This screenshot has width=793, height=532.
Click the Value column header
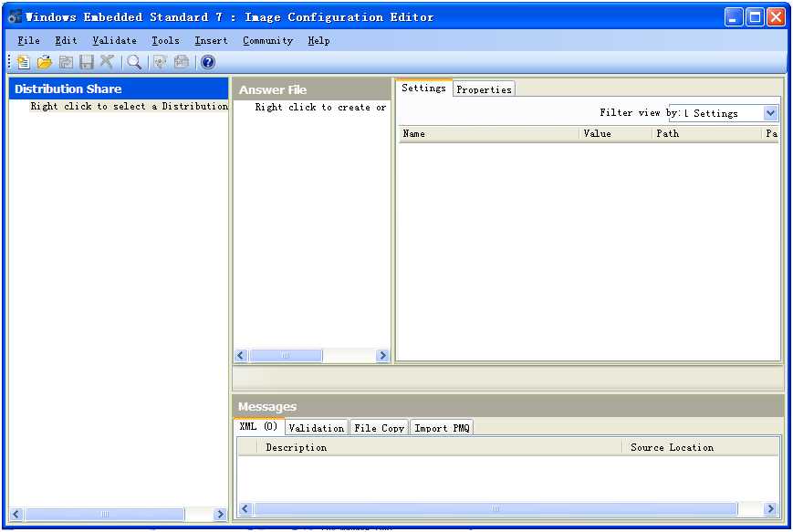point(615,133)
